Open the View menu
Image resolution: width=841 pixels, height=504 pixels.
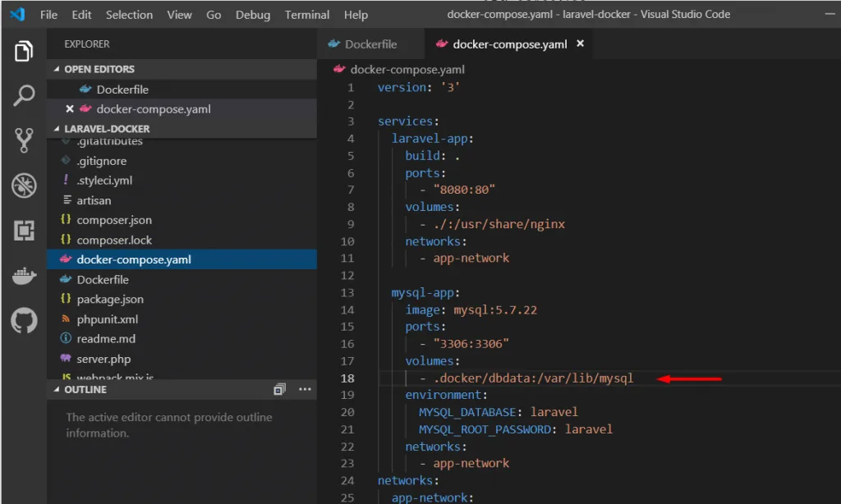point(179,15)
